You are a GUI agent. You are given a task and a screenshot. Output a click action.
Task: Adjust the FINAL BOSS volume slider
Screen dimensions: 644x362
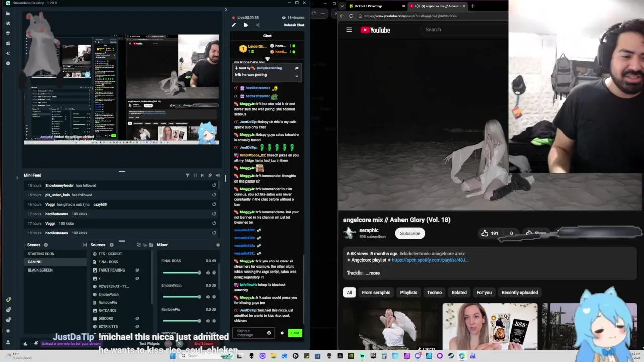[182, 273]
